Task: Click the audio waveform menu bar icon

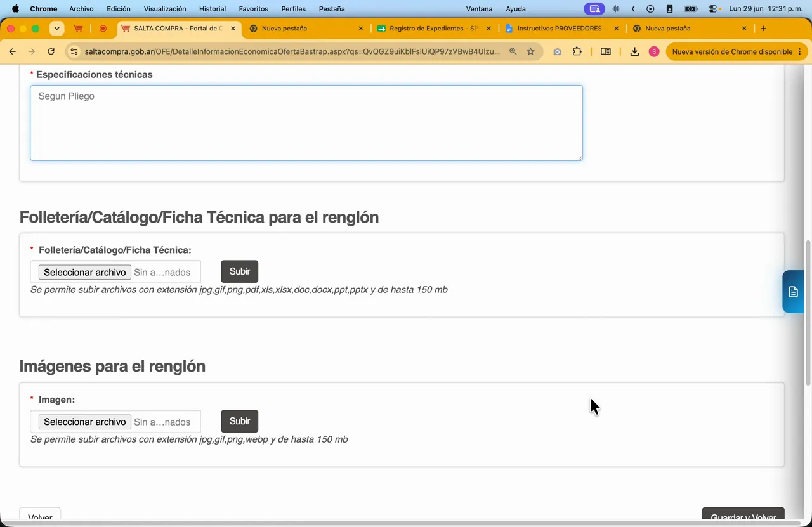Action: [x=616, y=9]
